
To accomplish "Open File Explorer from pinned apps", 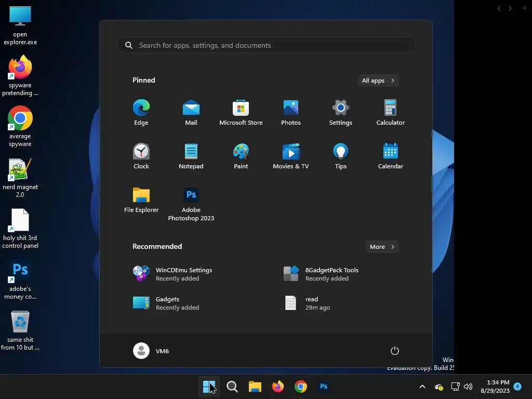I will pyautogui.click(x=141, y=200).
